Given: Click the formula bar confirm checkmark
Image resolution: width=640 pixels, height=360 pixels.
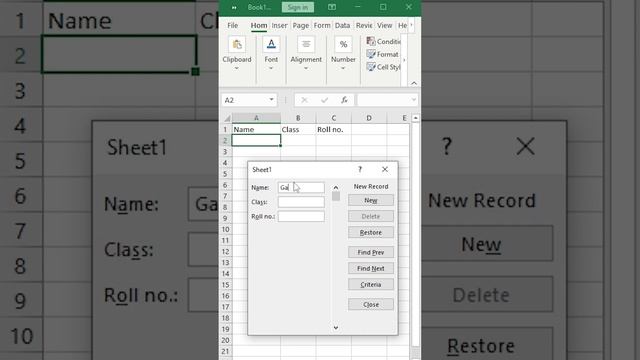Looking at the screenshot, I should (324, 100).
